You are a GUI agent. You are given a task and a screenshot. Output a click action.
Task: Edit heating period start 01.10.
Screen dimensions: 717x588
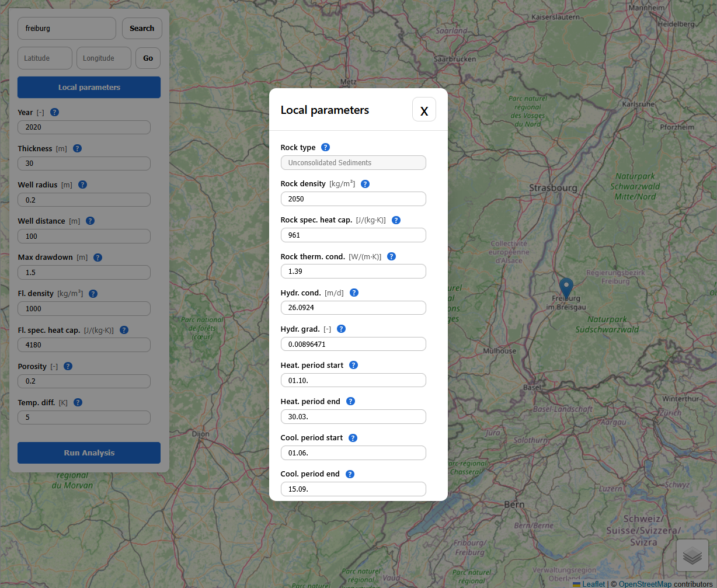click(353, 380)
